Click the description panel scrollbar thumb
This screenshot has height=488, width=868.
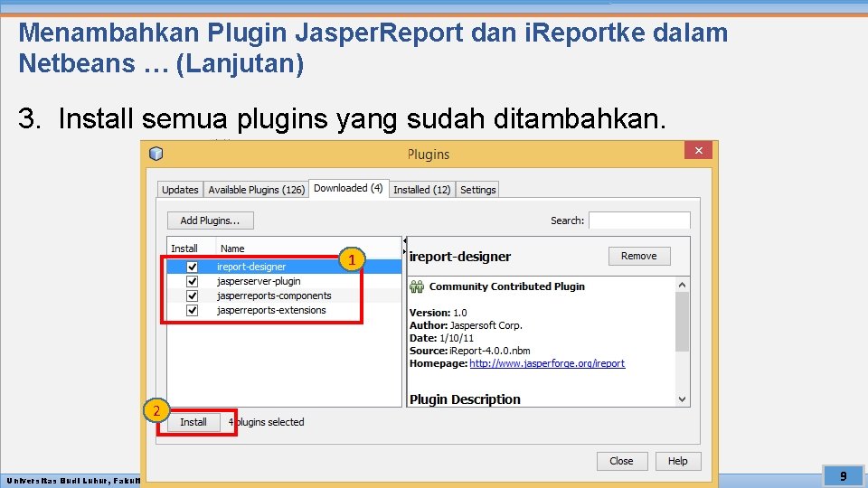pos(682,322)
